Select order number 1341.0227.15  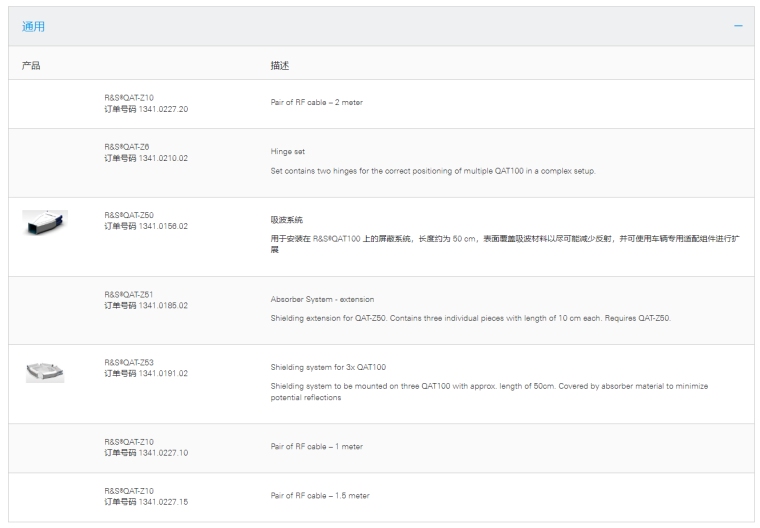146,502
